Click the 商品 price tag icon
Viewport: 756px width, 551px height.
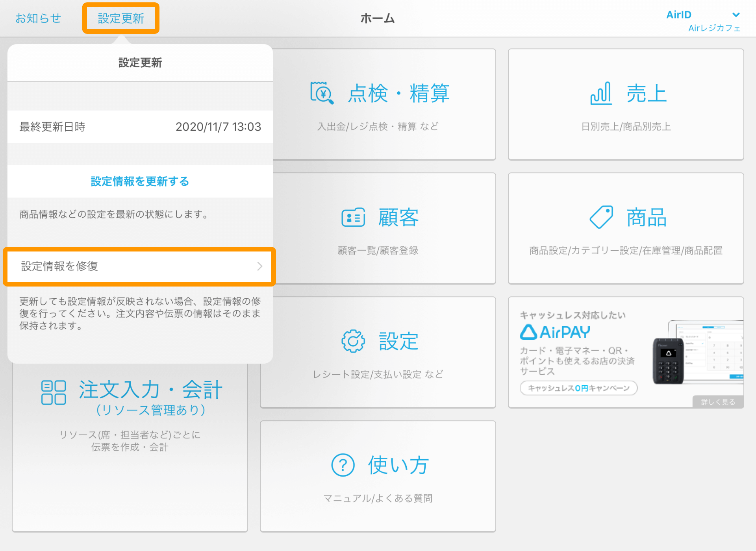(602, 217)
